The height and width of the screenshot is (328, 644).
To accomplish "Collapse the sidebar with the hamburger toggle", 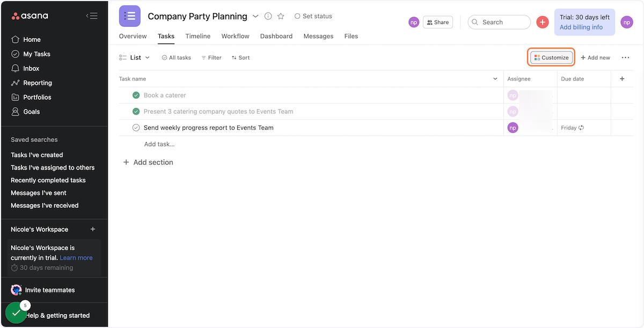I will pyautogui.click(x=92, y=16).
